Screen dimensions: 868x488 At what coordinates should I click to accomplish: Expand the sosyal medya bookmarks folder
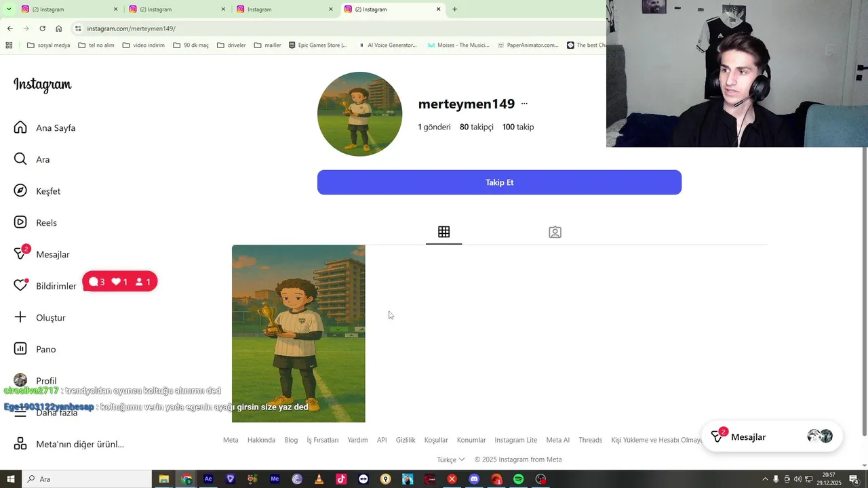[48, 45]
